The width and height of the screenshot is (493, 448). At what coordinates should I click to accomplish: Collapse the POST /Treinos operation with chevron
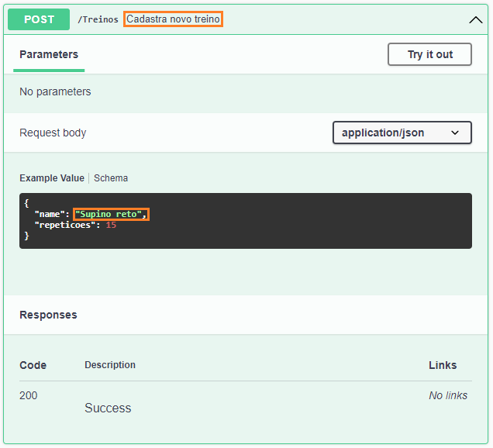point(475,20)
